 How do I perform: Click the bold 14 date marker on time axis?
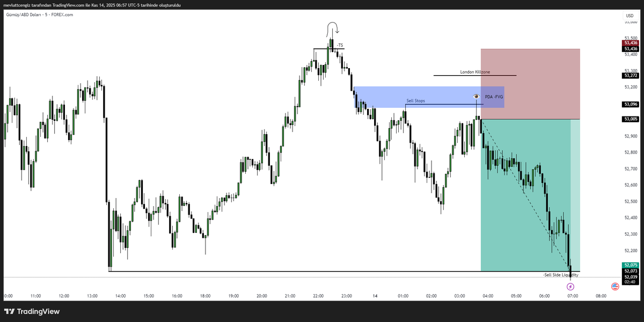tap(375, 296)
